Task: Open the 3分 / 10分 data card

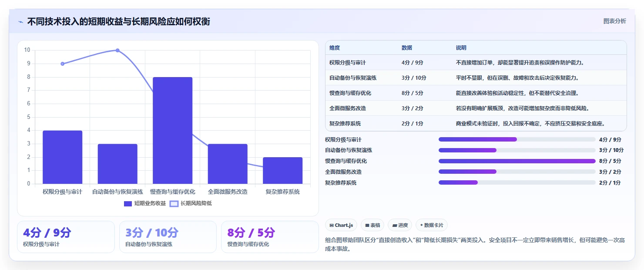Action: click(168, 237)
